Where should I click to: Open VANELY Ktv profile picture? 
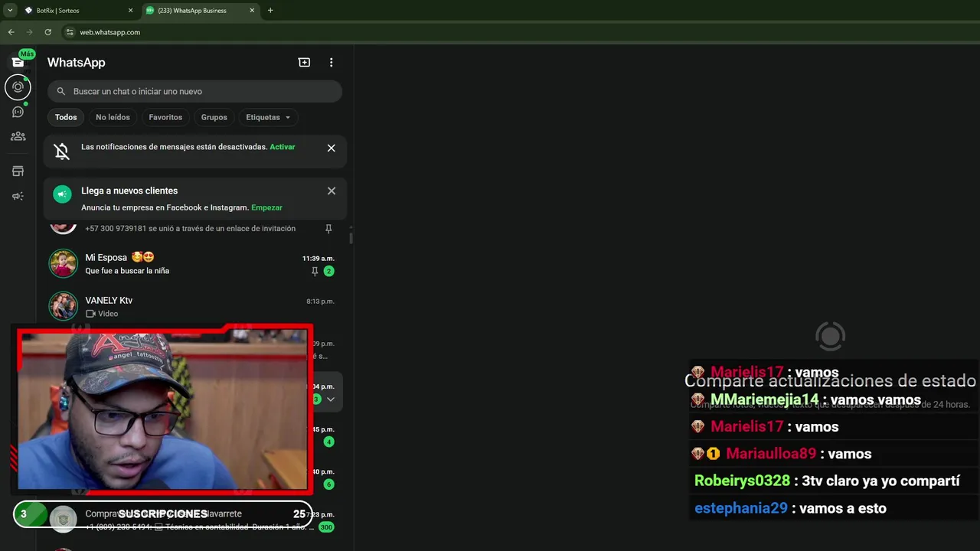(x=64, y=306)
